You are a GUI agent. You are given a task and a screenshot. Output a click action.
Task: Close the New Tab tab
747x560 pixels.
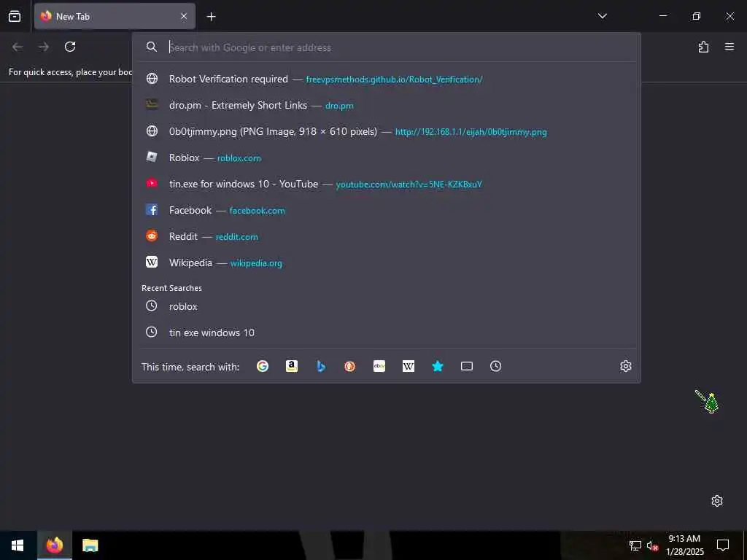point(184,16)
